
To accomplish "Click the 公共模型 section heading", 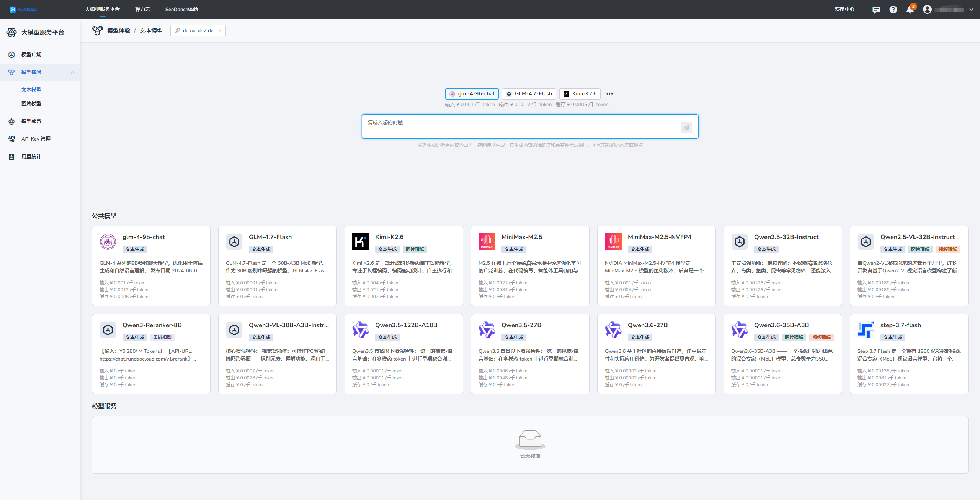I will coord(104,216).
